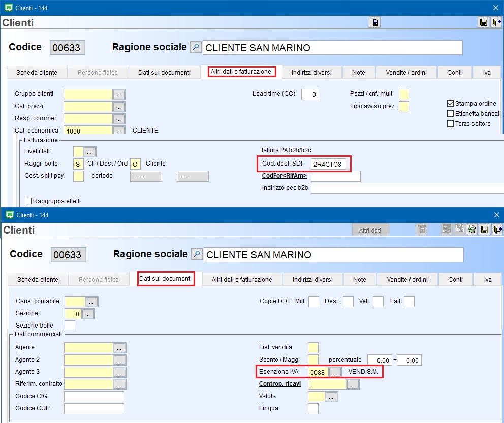
Task: Click the exit door icon in lower Clienti window
Action: tap(497, 230)
